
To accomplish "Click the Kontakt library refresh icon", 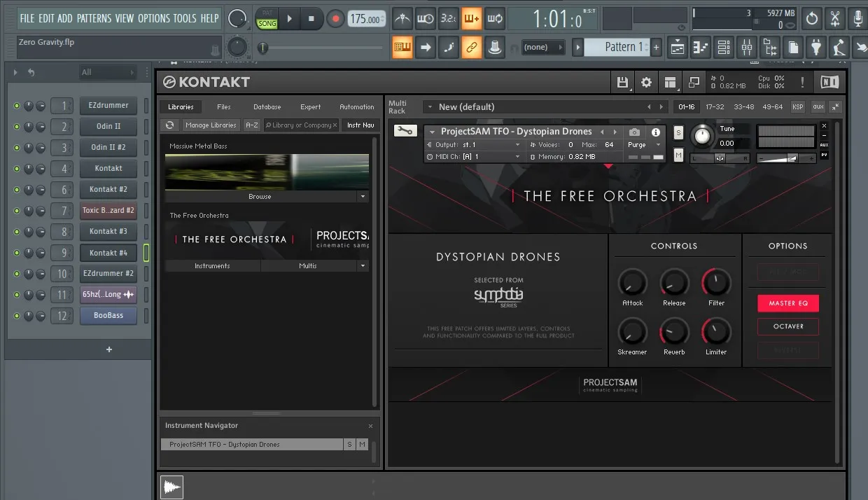I will [169, 125].
